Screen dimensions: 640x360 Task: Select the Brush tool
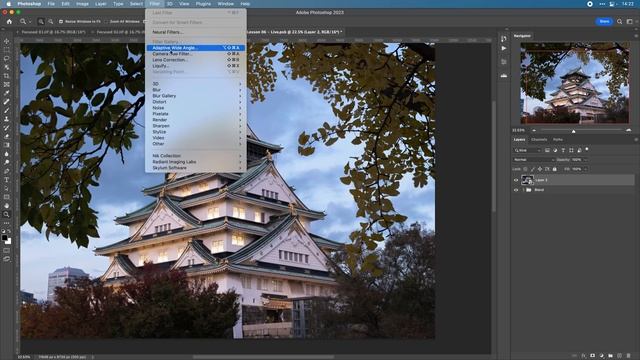(7, 110)
